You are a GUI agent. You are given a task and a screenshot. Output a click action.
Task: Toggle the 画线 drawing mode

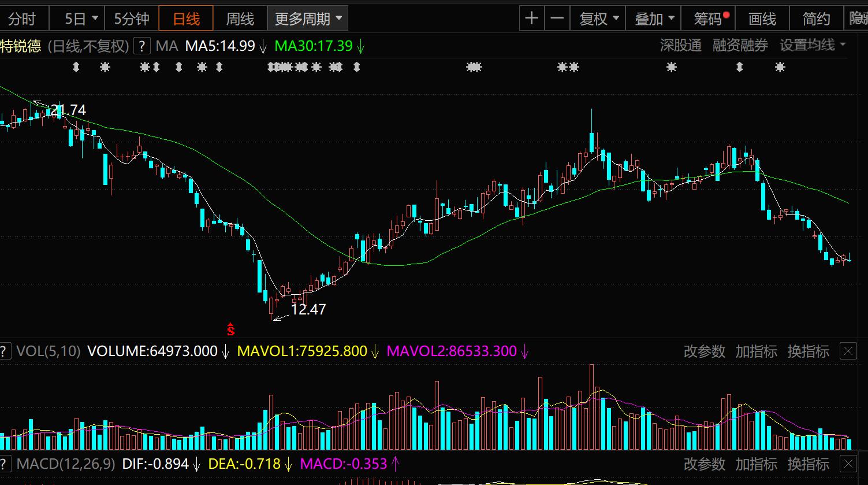762,19
